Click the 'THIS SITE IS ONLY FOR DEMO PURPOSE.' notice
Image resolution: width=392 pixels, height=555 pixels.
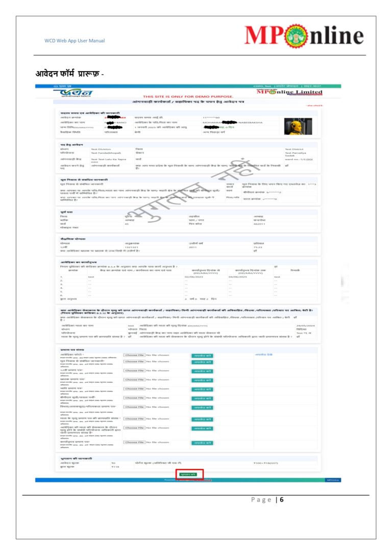click(x=188, y=97)
